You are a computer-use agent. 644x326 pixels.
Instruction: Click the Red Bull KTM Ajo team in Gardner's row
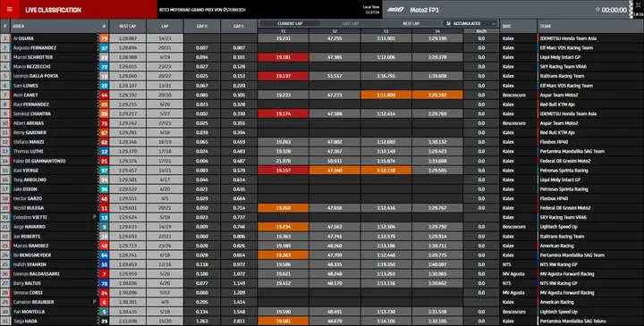pos(557,133)
